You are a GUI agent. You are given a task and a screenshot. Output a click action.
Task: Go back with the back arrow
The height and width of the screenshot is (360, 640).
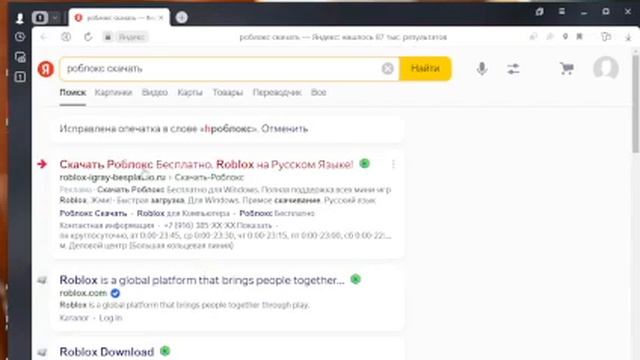point(44,37)
